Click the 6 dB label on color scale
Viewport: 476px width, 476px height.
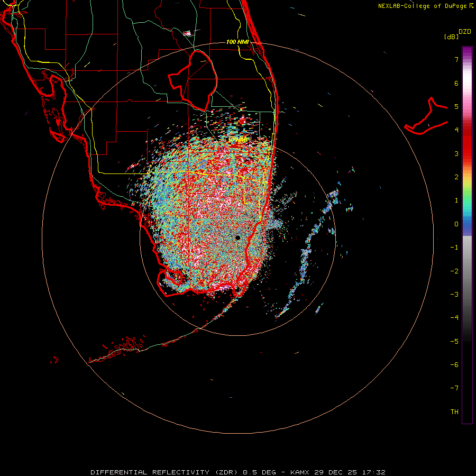coord(456,83)
